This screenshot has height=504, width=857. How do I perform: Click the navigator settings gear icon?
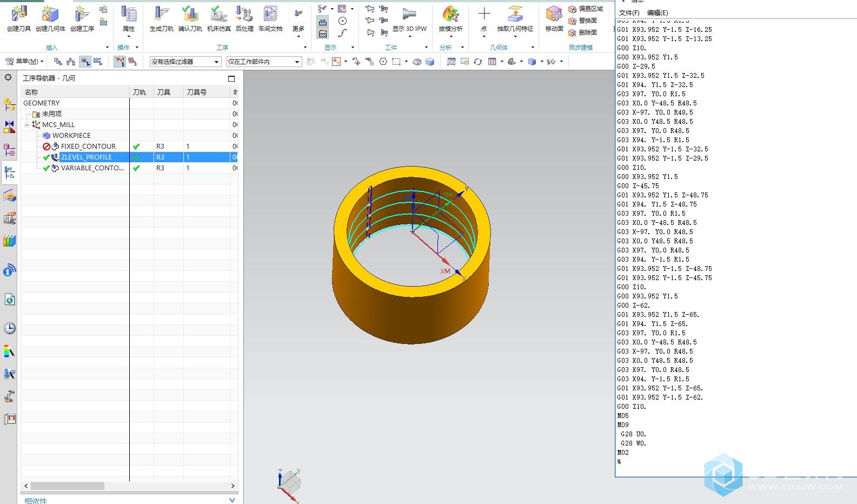8,77
